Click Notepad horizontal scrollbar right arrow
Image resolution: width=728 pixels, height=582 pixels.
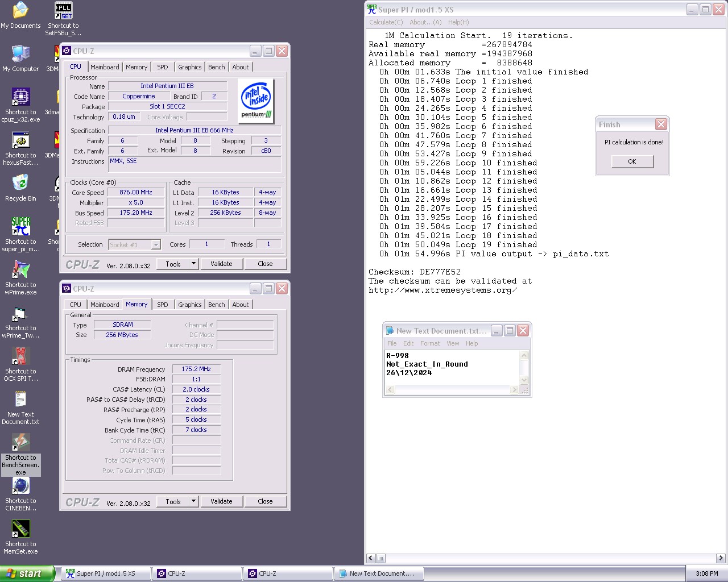coord(514,390)
